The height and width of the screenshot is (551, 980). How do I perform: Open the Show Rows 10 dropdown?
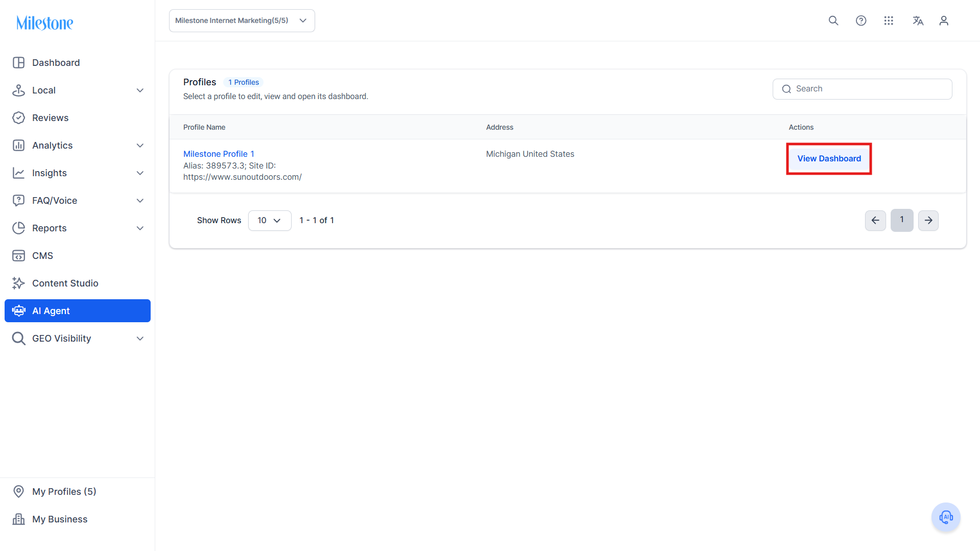pyautogui.click(x=270, y=221)
